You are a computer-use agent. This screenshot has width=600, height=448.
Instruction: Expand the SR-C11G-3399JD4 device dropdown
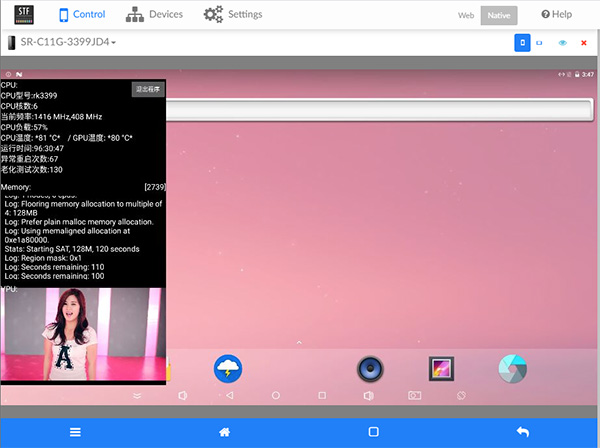pyautogui.click(x=68, y=42)
